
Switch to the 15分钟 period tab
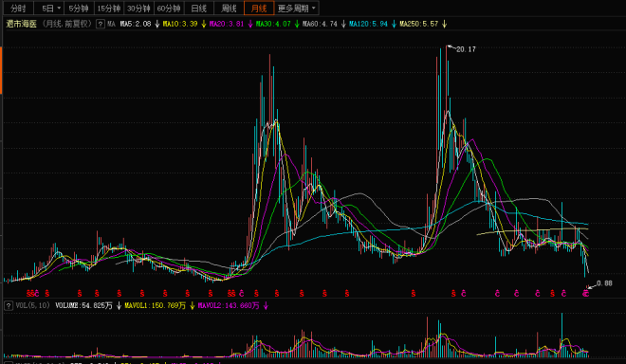[x=109, y=8]
